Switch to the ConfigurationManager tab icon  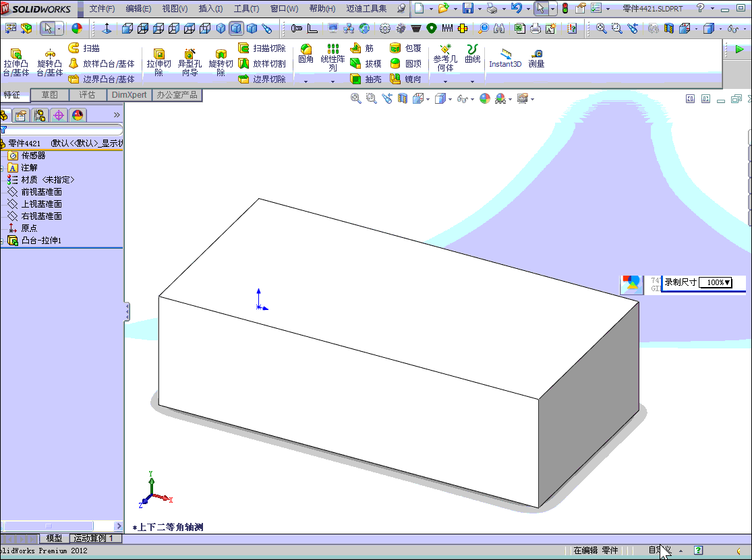coord(40,115)
